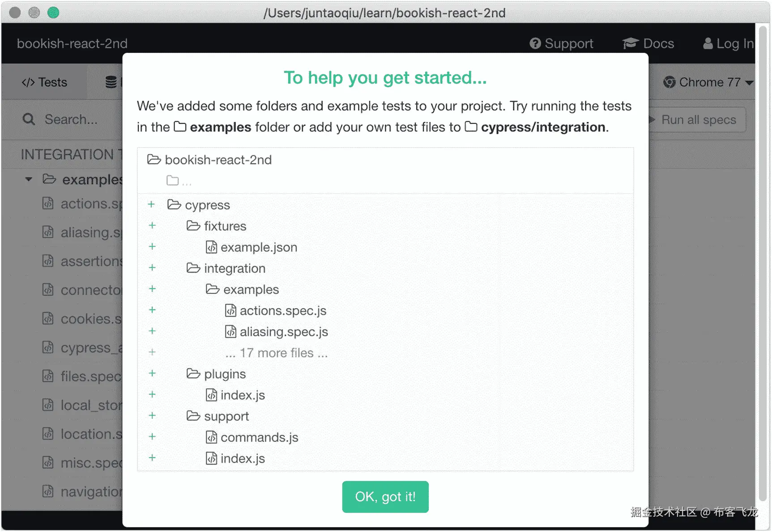Screen dimensions: 772x532
Task: Click the Run all specs button
Action: click(697, 120)
